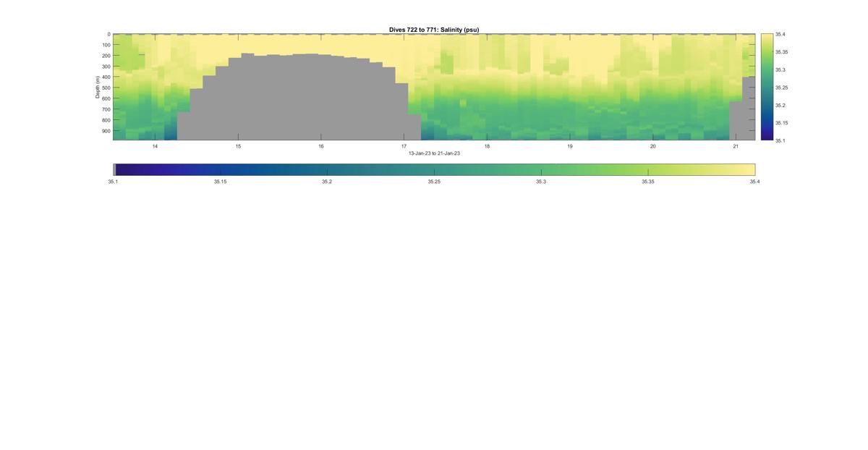The height and width of the screenshot is (450, 868).
Task: Click the x-axis date tick '20'
Action: pos(653,146)
